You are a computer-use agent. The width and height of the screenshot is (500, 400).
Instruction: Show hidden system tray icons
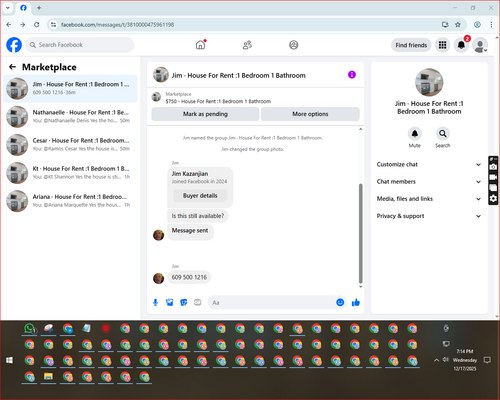point(436,360)
